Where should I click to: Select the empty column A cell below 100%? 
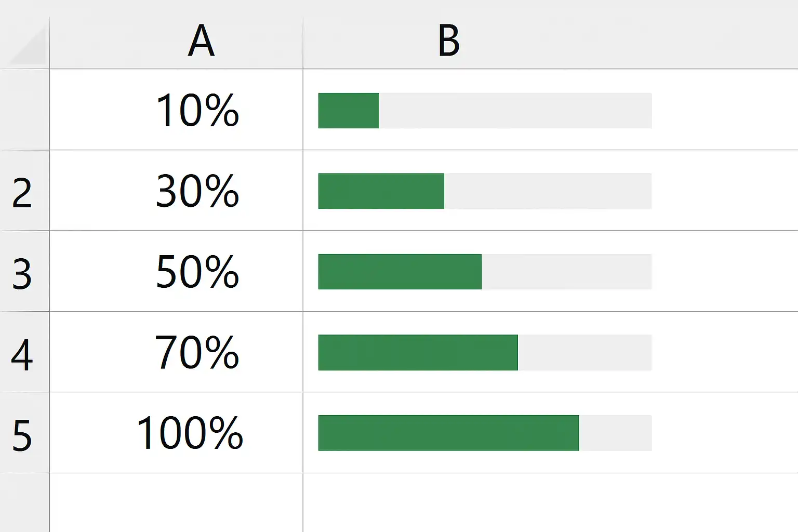pyautogui.click(x=176, y=502)
